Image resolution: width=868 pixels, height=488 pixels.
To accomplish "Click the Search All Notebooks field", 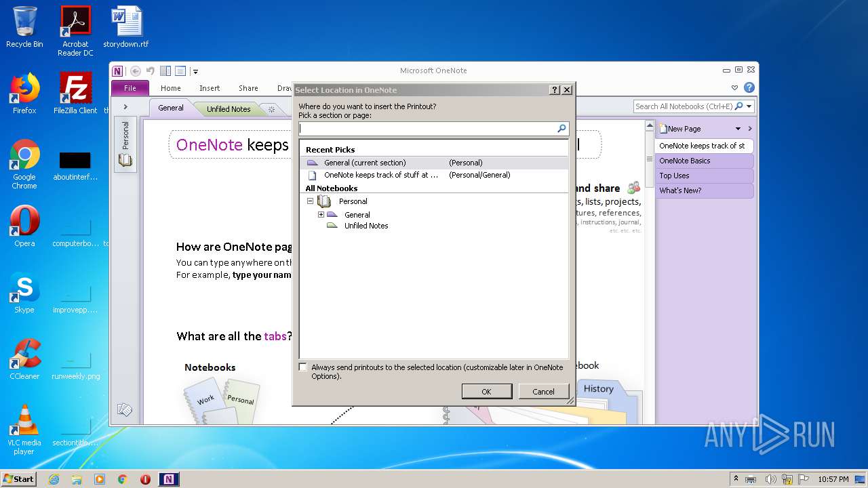I will 684,106.
